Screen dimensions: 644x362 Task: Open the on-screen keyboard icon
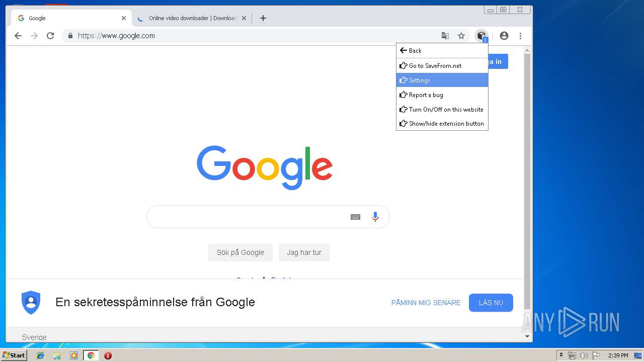pos(355,217)
